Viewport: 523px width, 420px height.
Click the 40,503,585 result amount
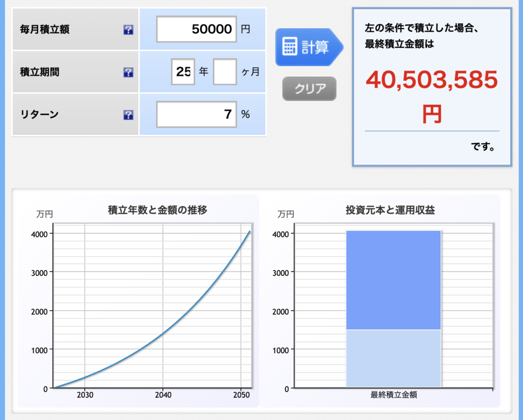432,81
